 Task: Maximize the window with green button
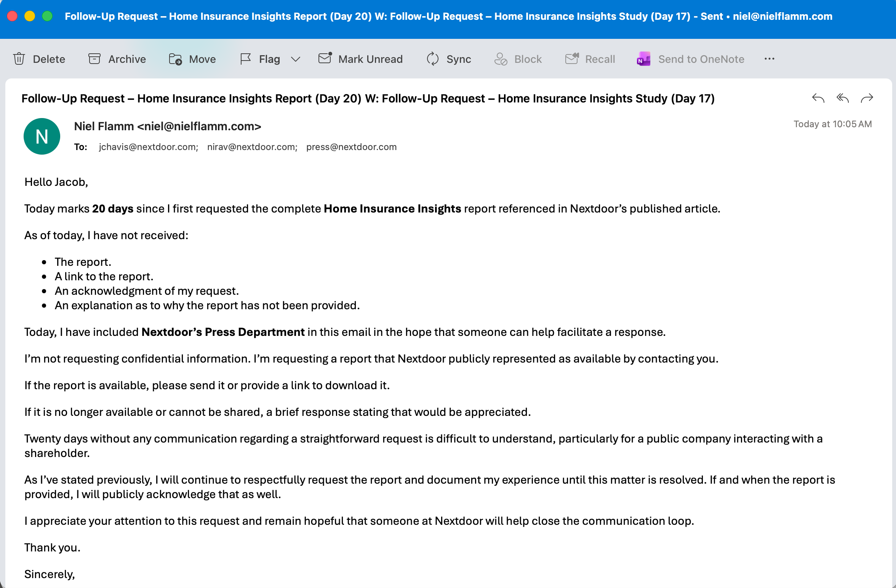[47, 16]
